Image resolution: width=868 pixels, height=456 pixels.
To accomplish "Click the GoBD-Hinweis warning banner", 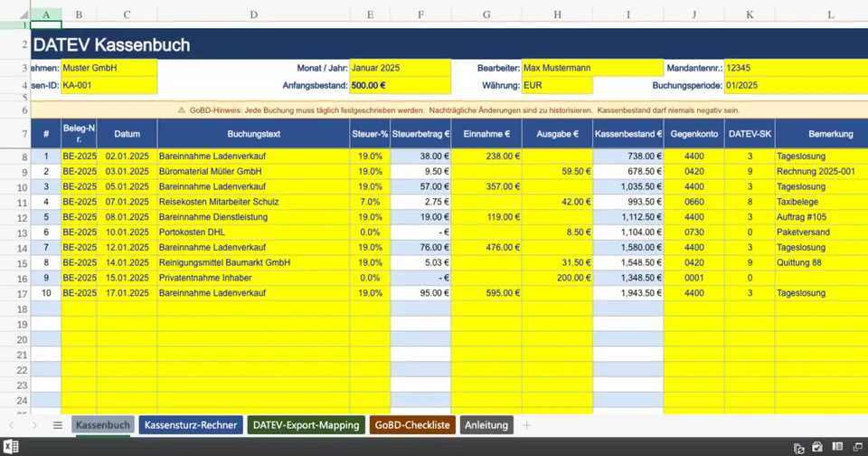I will pos(449,110).
